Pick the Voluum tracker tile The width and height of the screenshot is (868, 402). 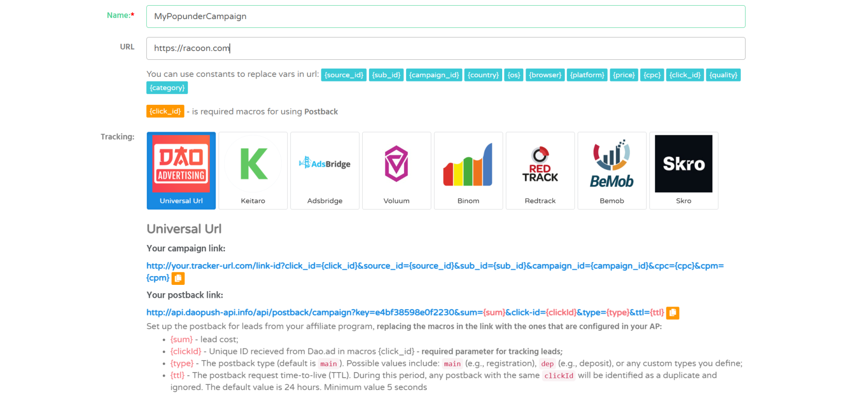click(x=397, y=171)
